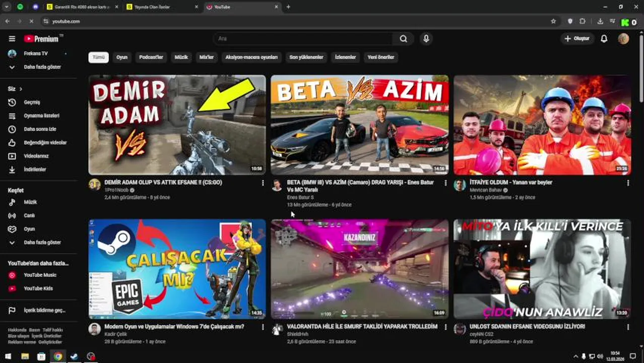This screenshot has width=644, height=363.
Task: Open File Explorer from the taskbar
Action: click(25, 356)
